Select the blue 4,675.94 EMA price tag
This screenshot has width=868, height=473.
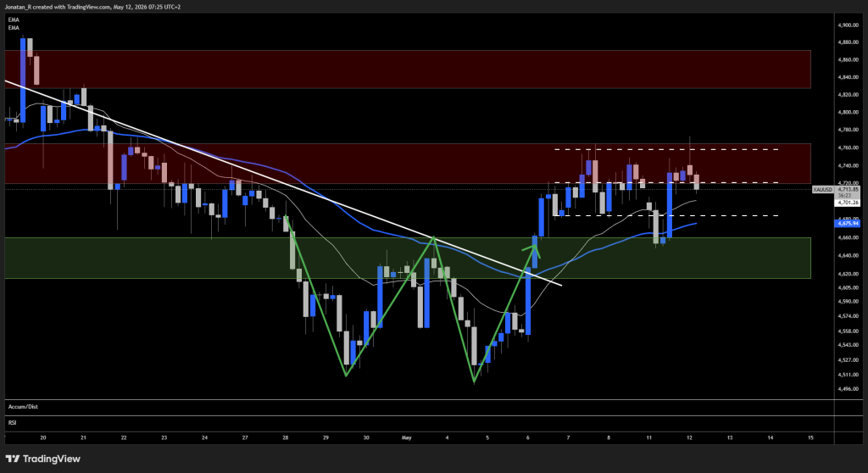tap(848, 224)
